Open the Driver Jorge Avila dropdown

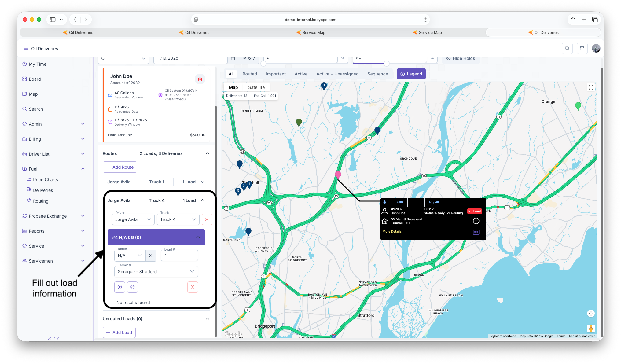pos(133,219)
